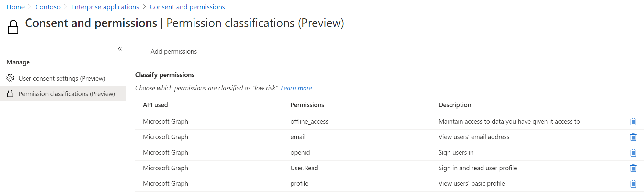Delete the offline_access permission row
Screen dimensions: 644x196
pos(633,122)
